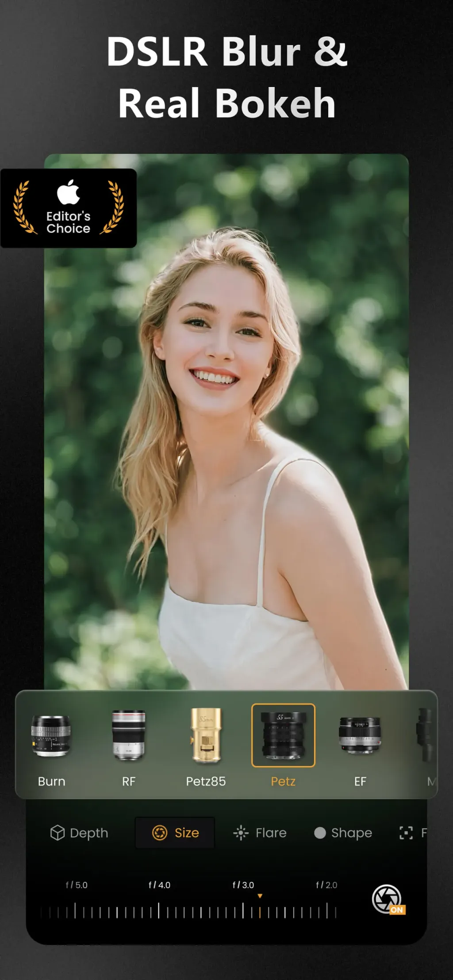Set aperture slider to f/2.0 mark
Viewport: 453px width, 980px height.
(x=327, y=911)
